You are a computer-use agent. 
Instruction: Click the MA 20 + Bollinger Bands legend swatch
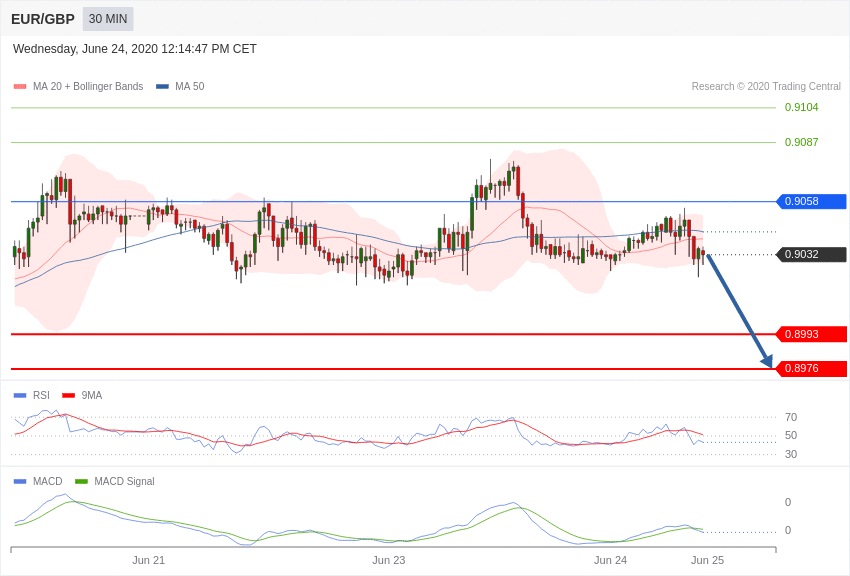[20, 87]
